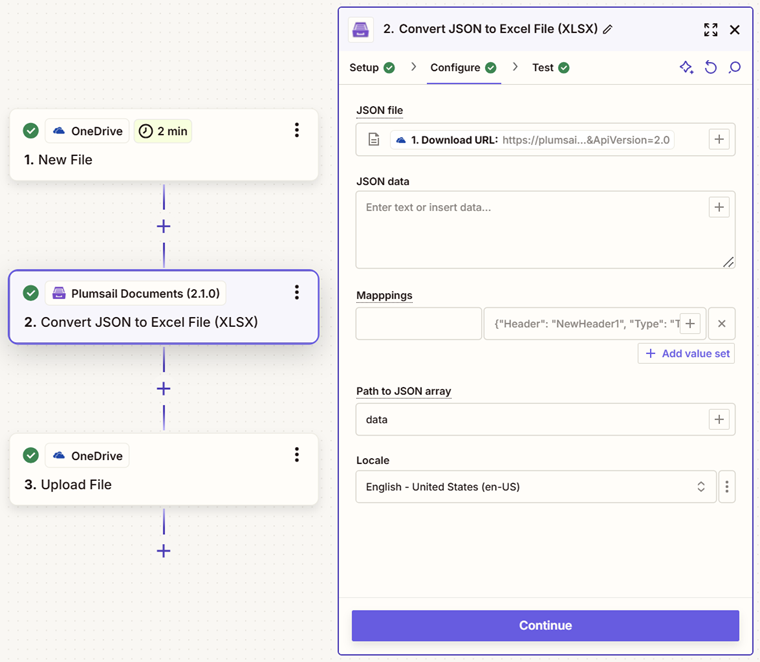
Task: Click the undo/revert arrow icon
Action: tap(711, 67)
